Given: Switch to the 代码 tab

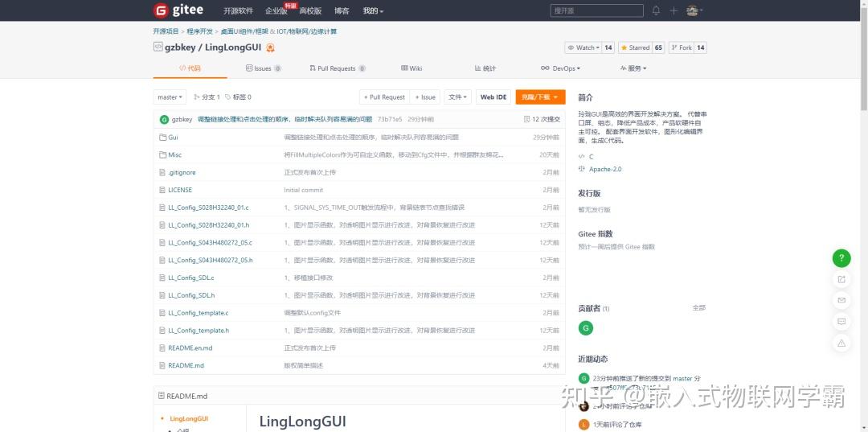Looking at the screenshot, I should 190,68.
